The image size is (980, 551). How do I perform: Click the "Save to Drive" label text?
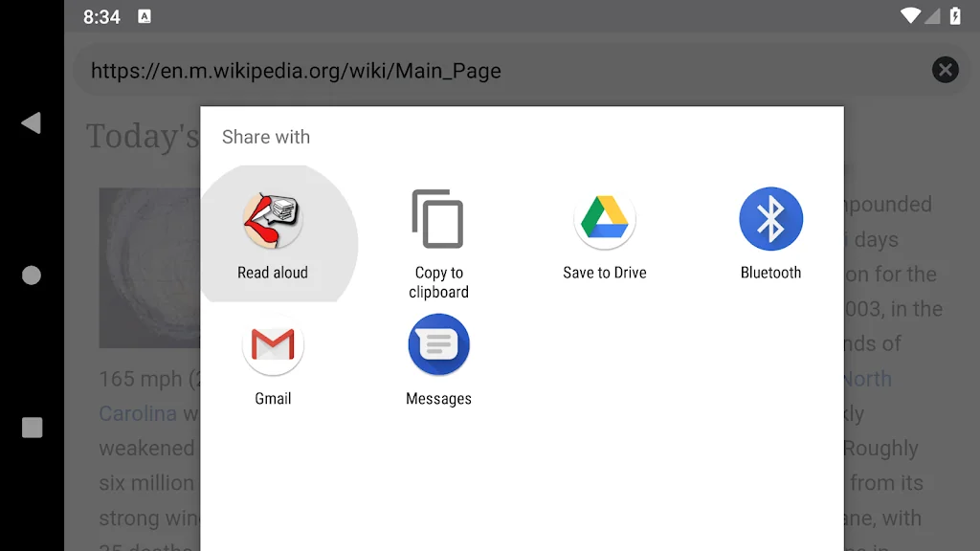click(x=605, y=273)
